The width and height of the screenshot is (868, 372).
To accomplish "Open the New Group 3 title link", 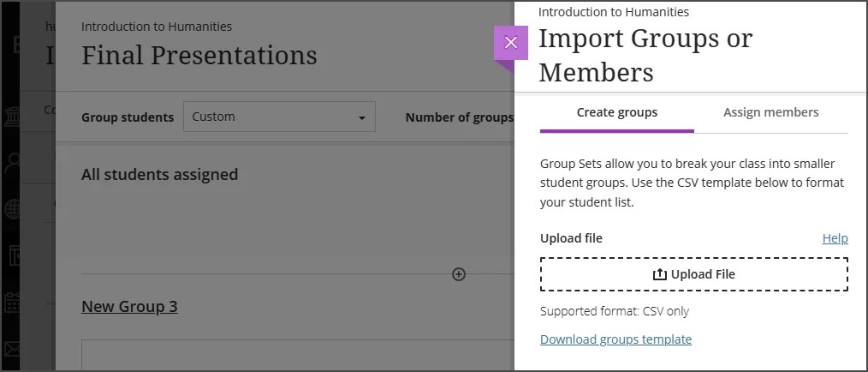I will 129,306.
